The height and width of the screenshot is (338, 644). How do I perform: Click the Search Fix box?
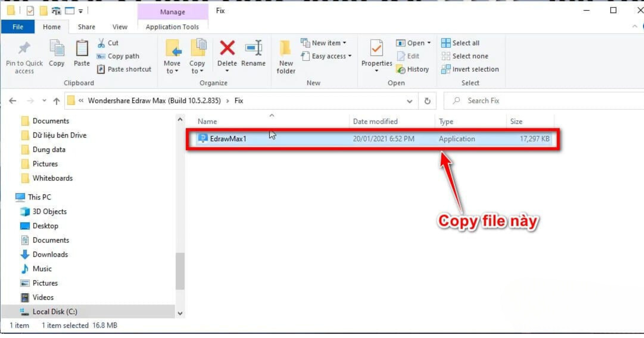(x=544, y=101)
